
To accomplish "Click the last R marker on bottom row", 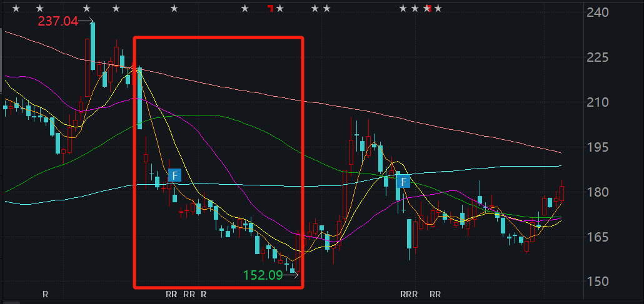I will tap(438, 294).
